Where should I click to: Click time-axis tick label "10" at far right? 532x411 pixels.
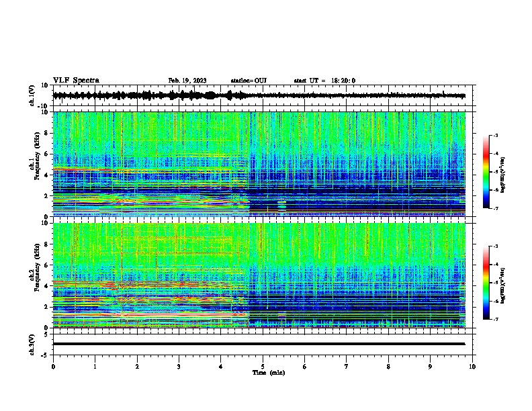tap(472, 367)
